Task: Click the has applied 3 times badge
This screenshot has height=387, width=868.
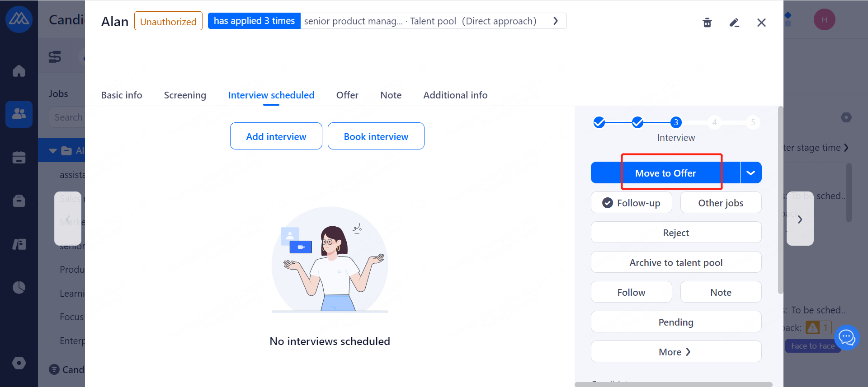Action: click(x=254, y=21)
